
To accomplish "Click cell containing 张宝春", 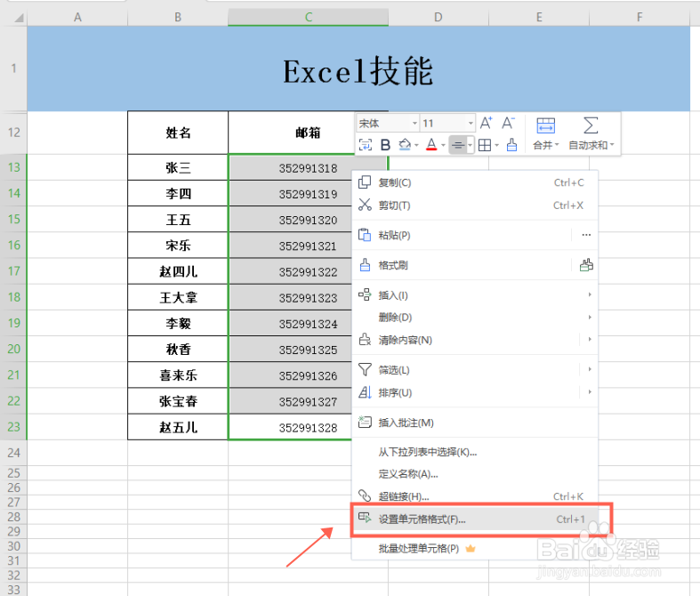I will [178, 400].
